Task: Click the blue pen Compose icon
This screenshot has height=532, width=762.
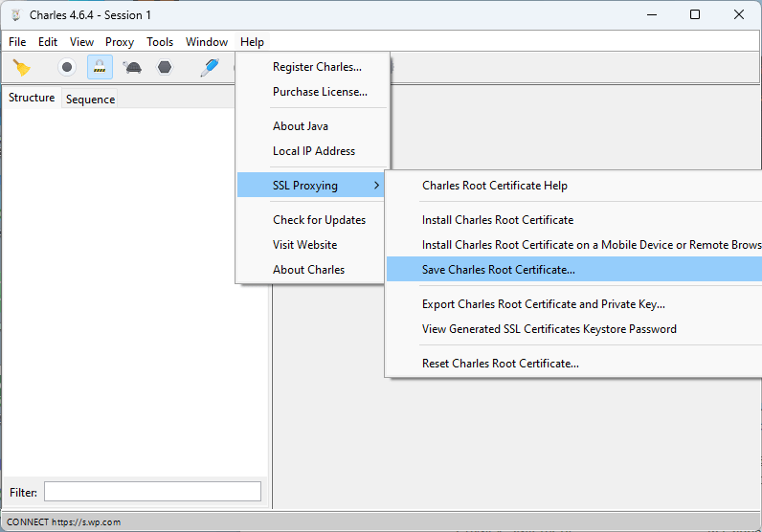Action: pyautogui.click(x=210, y=67)
